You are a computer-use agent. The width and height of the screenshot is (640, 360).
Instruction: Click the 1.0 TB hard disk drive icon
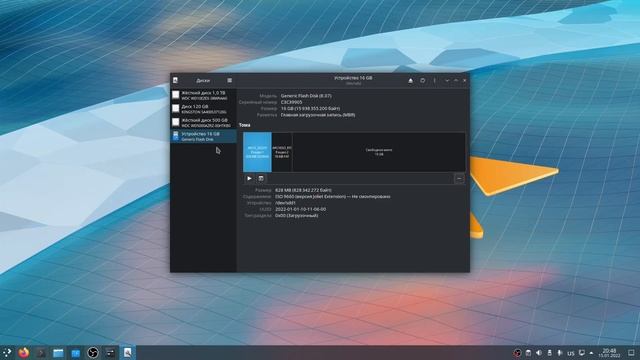pyautogui.click(x=176, y=95)
